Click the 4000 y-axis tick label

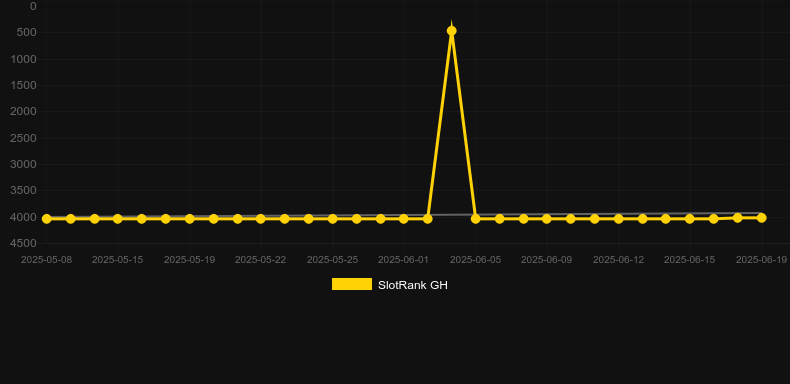point(24,217)
